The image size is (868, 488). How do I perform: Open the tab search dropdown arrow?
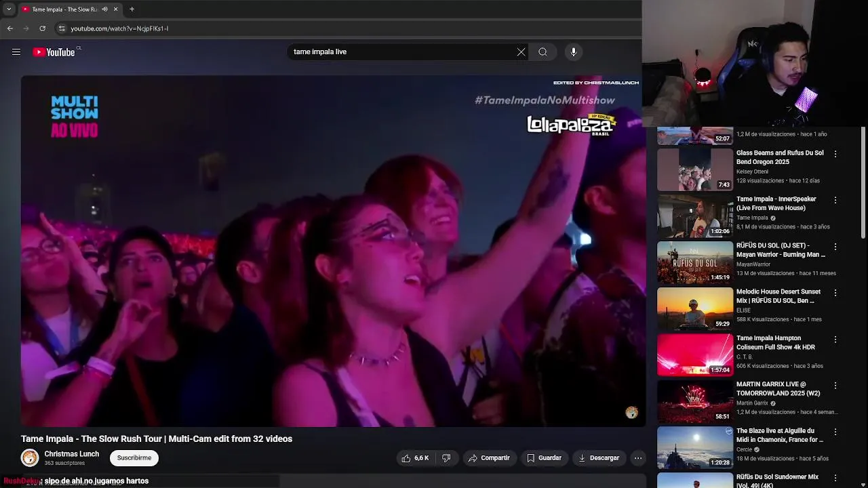click(x=9, y=9)
